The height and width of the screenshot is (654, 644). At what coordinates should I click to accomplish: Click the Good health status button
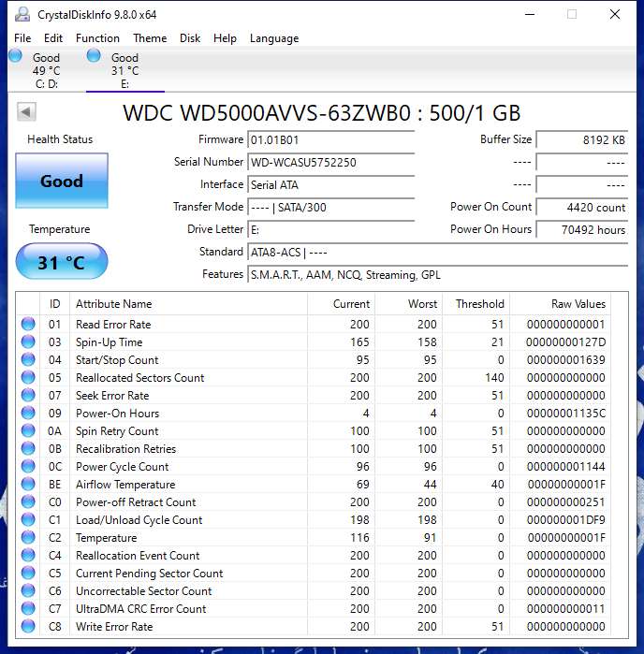[x=62, y=181]
